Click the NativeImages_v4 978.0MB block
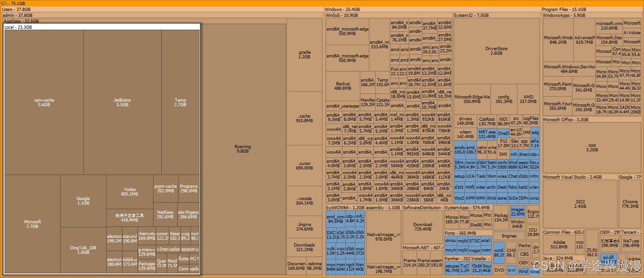644x278 pixels. pyautogui.click(x=383, y=237)
